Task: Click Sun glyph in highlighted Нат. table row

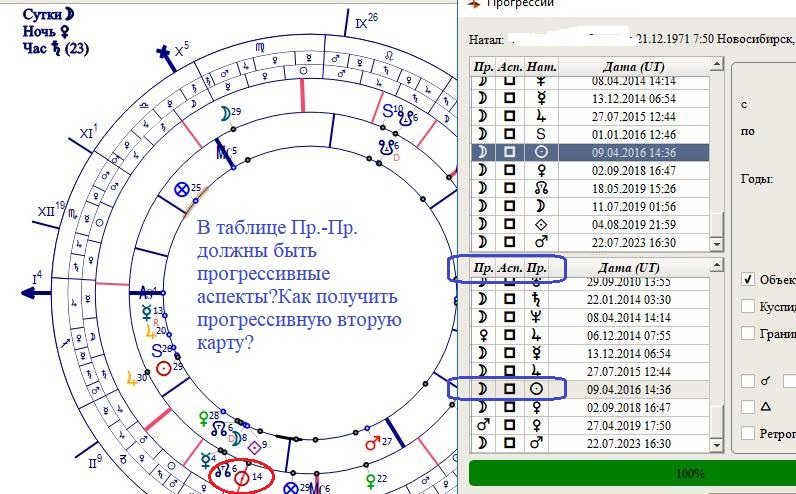Action: [x=541, y=152]
